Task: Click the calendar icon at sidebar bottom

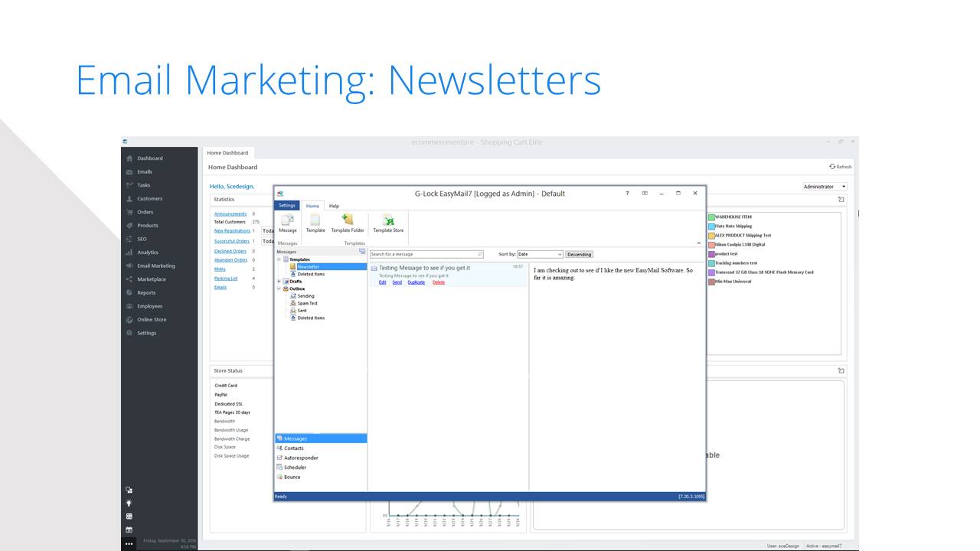Action: pos(129,530)
